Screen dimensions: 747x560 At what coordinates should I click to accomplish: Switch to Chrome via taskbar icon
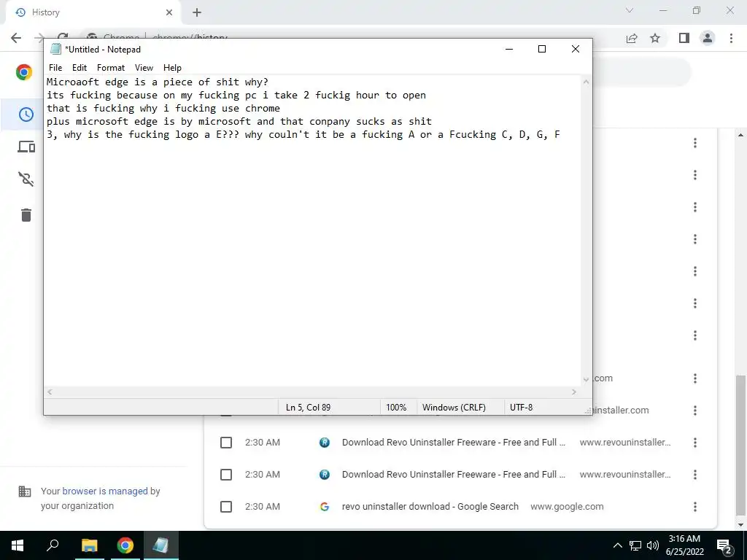coord(125,545)
